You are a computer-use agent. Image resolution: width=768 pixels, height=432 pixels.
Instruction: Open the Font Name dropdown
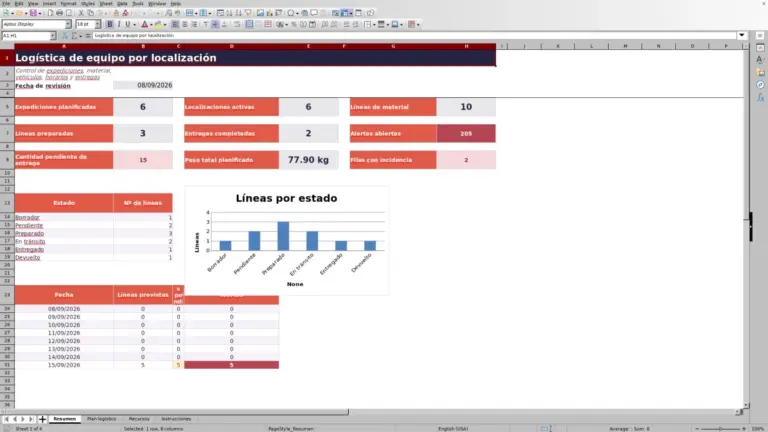point(68,24)
